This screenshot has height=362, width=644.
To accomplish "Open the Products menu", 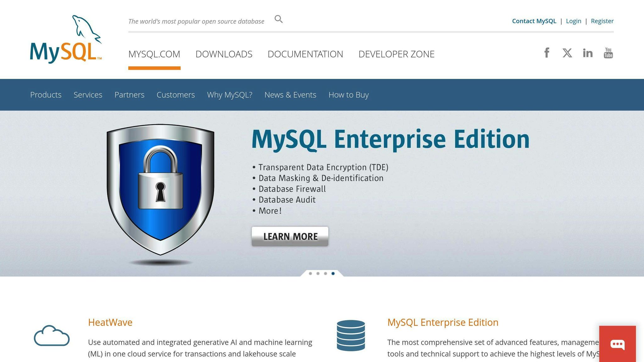I will pyautogui.click(x=46, y=95).
